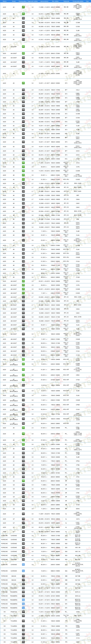The height and width of the screenshot is (644, 91).
Task: Click the Opis column header
Action: [87, 1]
